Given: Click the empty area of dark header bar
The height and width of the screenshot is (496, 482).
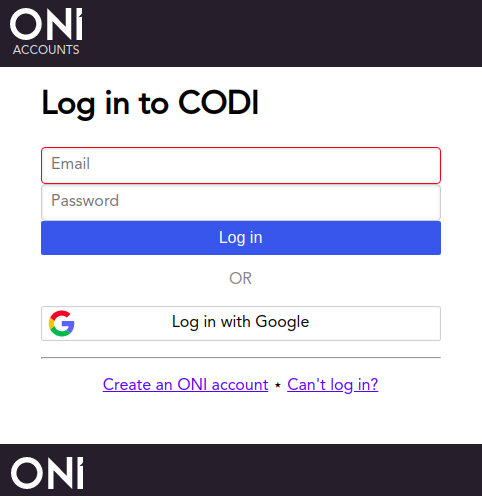Looking at the screenshot, I should 283,33.
